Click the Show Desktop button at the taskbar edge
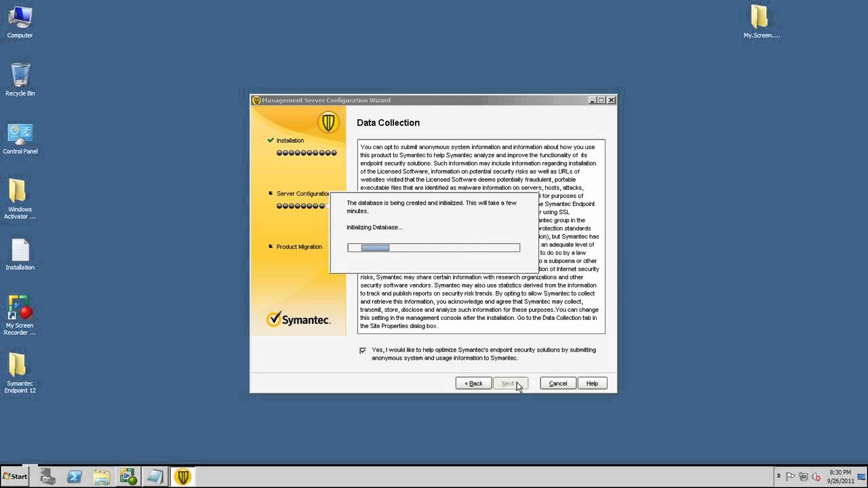The height and width of the screenshot is (488, 868). point(863,476)
